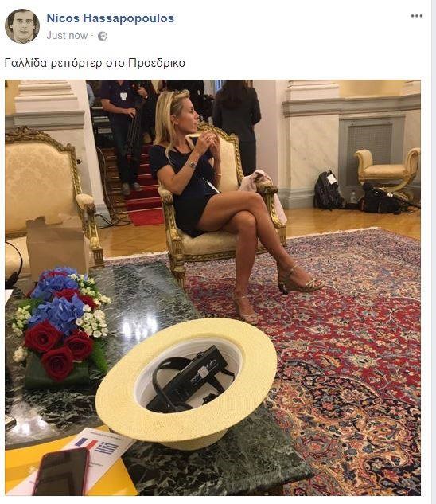Click the blue and red flower arrangement
The width and height of the screenshot is (436, 504).
click(x=61, y=325)
